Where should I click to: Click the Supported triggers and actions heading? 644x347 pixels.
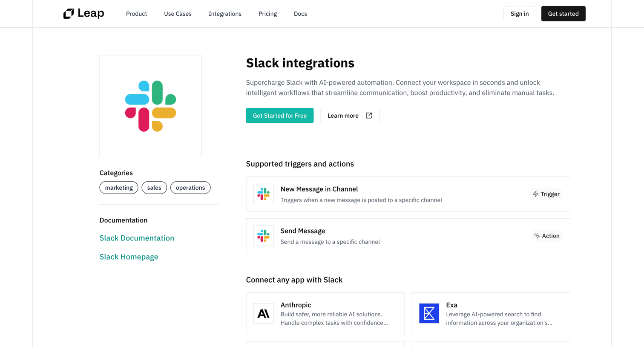click(x=300, y=164)
